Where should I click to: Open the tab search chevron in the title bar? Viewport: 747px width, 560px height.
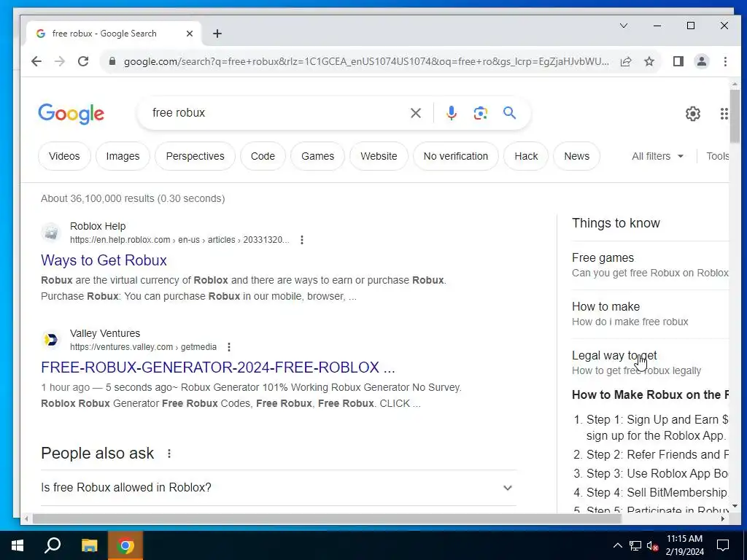(623, 26)
